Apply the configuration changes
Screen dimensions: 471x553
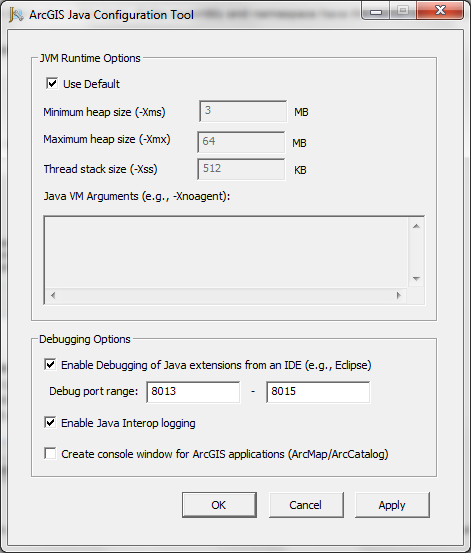click(392, 505)
